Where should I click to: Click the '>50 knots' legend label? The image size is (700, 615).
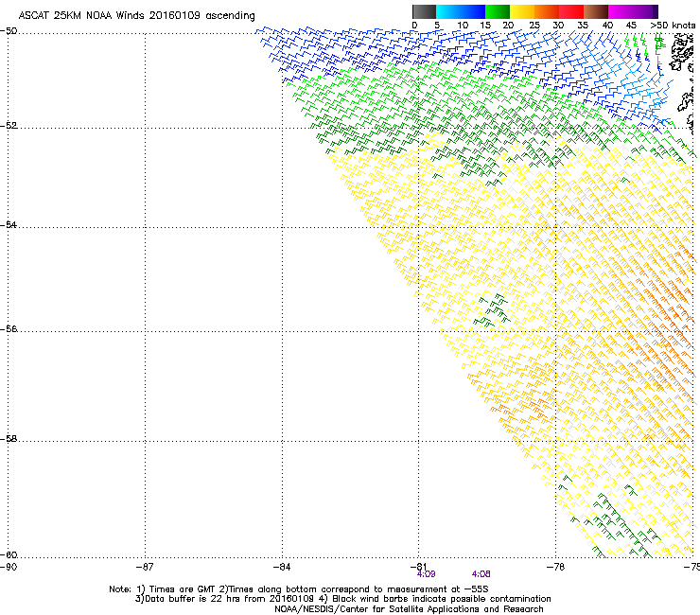point(673,26)
